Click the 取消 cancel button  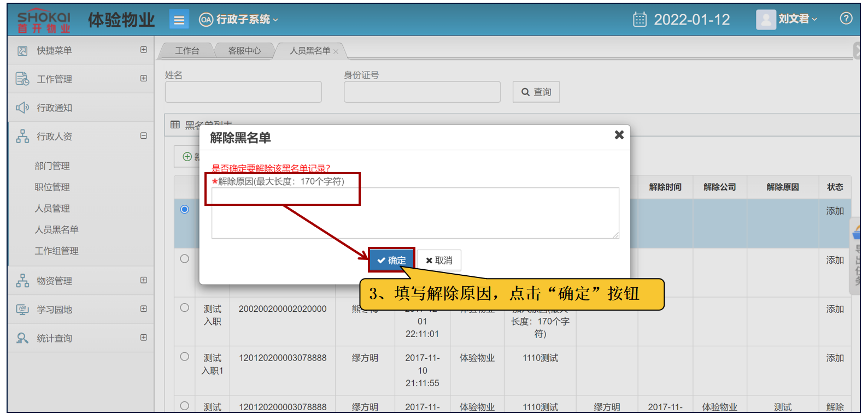(439, 261)
